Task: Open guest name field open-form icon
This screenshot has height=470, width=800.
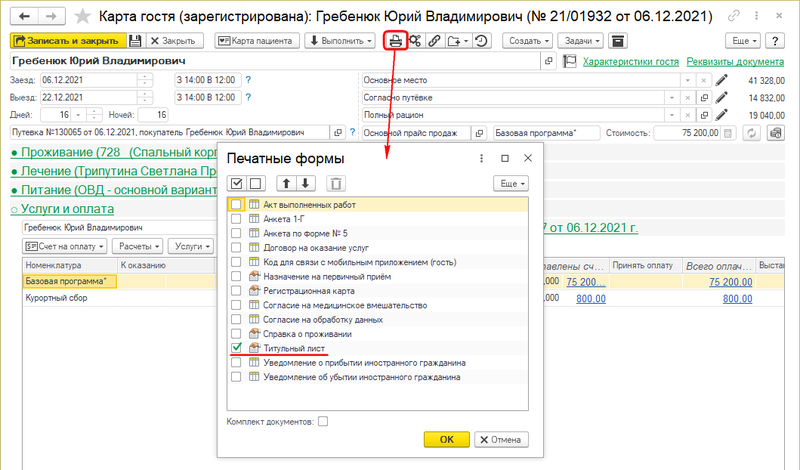Action: pyautogui.click(x=548, y=61)
